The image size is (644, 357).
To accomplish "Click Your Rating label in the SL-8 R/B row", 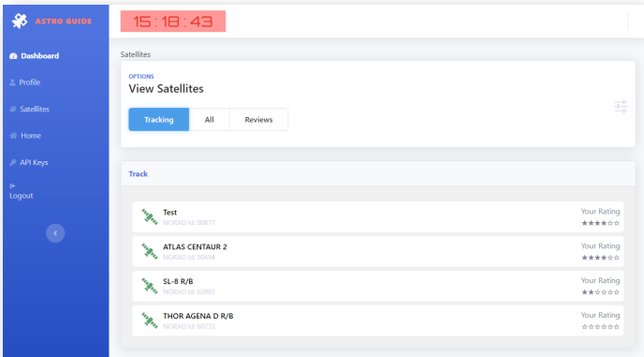I will coord(600,280).
